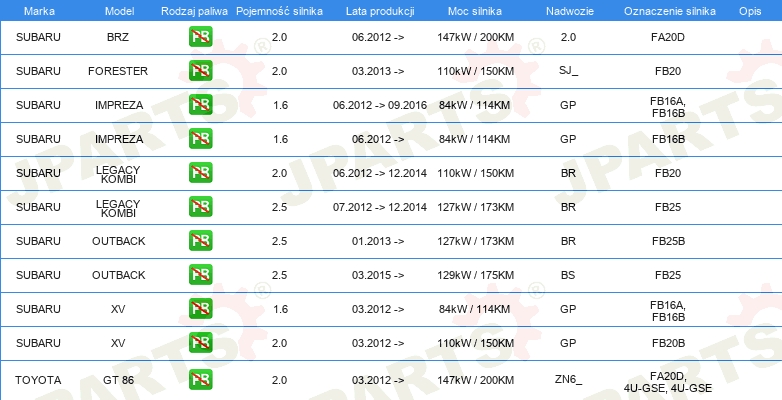Select the Marka column header
Viewport: 782px width, 400px height.
point(39,11)
